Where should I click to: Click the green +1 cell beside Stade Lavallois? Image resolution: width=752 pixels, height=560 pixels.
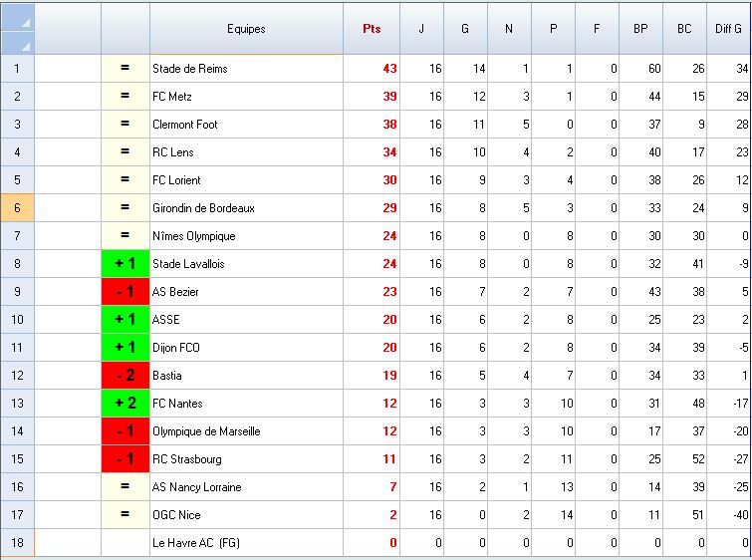(x=125, y=264)
